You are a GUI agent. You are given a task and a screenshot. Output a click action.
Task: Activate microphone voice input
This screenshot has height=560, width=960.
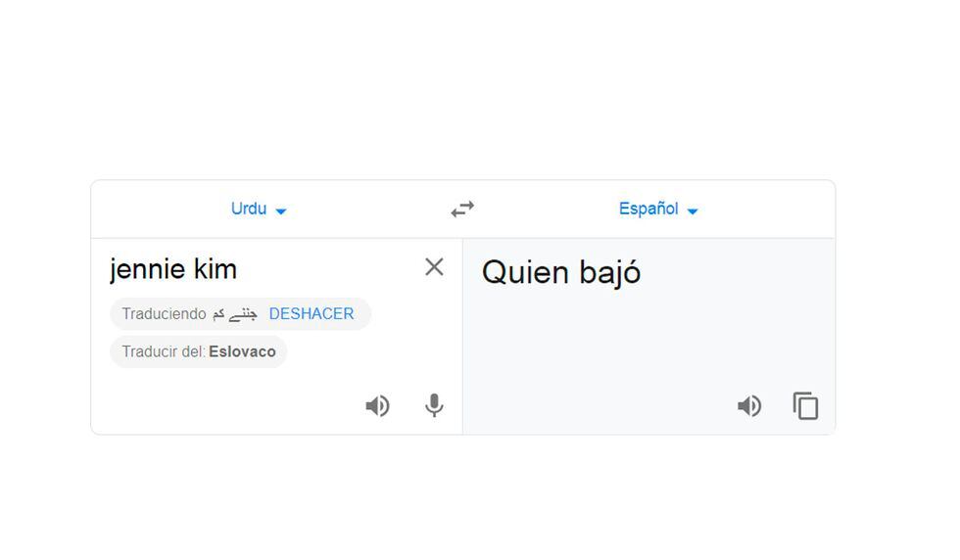point(434,406)
